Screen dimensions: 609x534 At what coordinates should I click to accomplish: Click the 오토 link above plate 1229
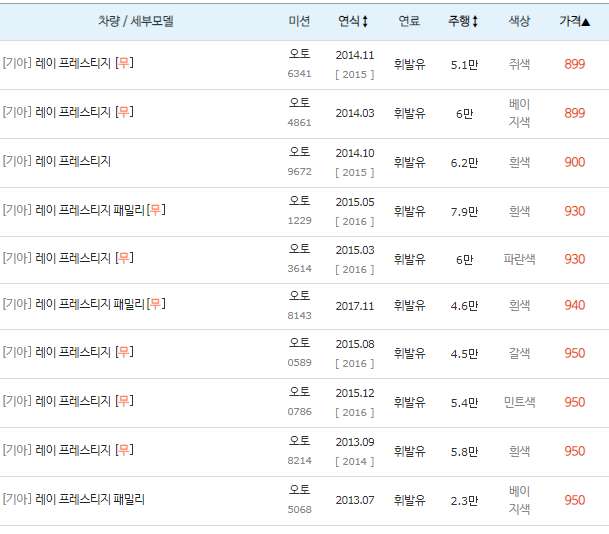click(299, 200)
